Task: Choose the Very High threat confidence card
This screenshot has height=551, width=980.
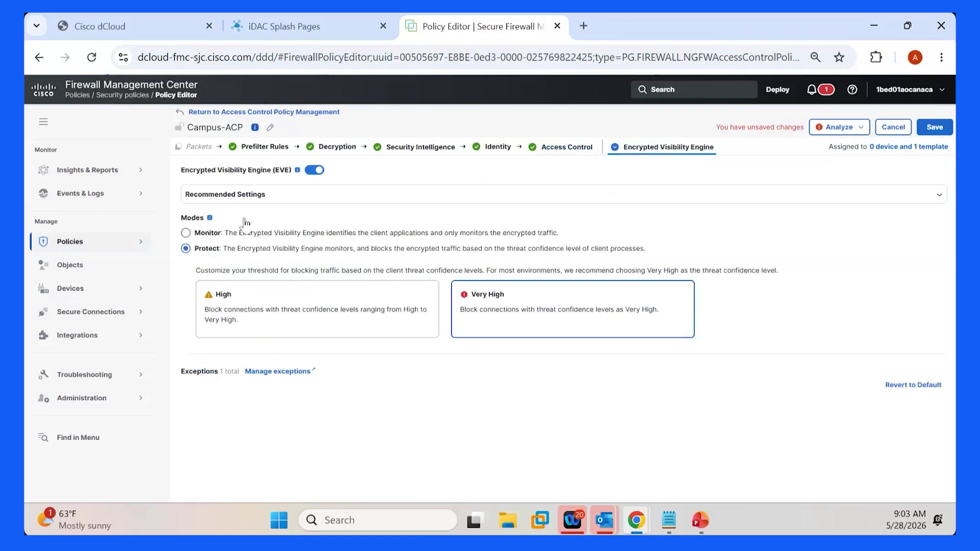Action: coord(573,309)
